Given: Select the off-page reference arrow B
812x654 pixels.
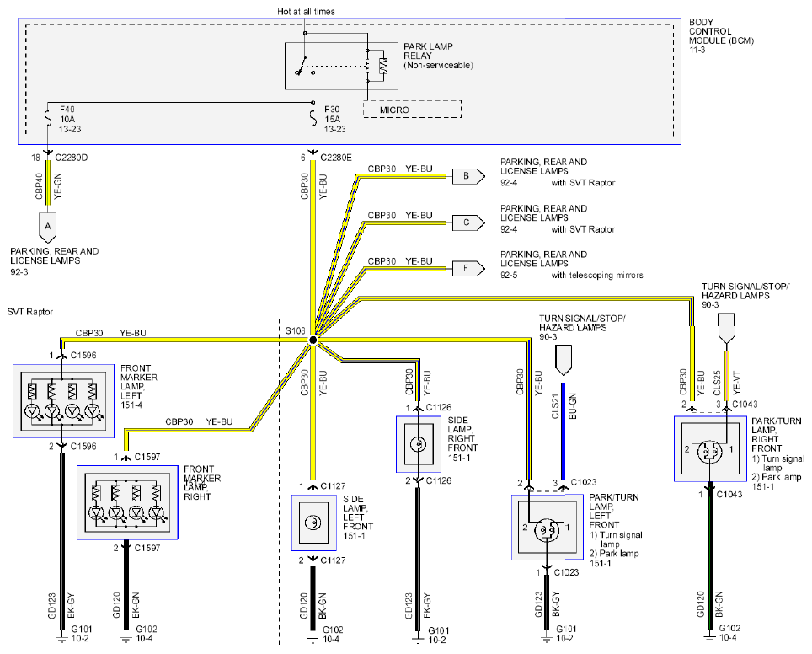Looking at the screenshot, I should pyautogui.click(x=468, y=176).
